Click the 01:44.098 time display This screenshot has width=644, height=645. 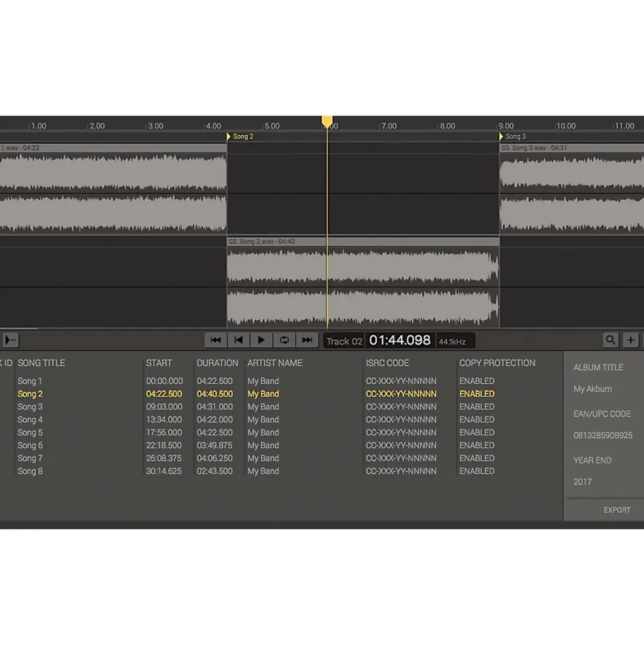(x=400, y=341)
